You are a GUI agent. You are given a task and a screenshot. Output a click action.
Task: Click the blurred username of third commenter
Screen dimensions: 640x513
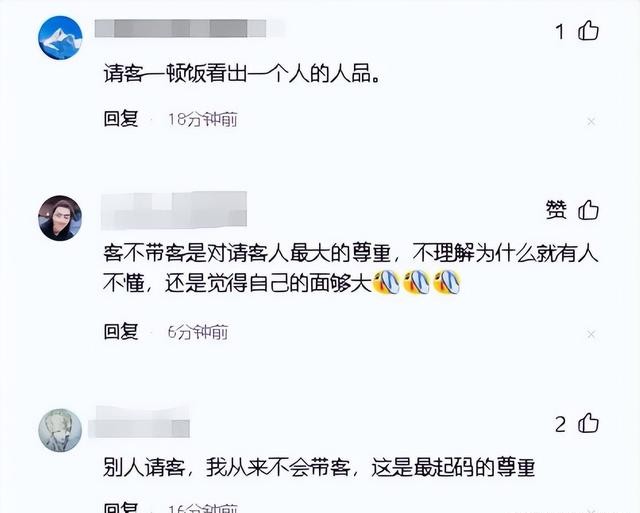(139, 422)
